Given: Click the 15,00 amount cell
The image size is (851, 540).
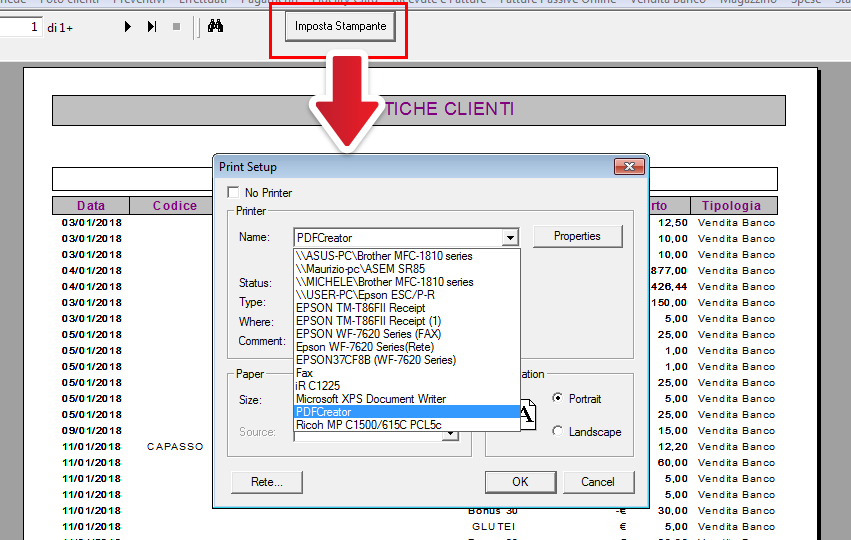Looking at the screenshot, I should click(x=672, y=430).
